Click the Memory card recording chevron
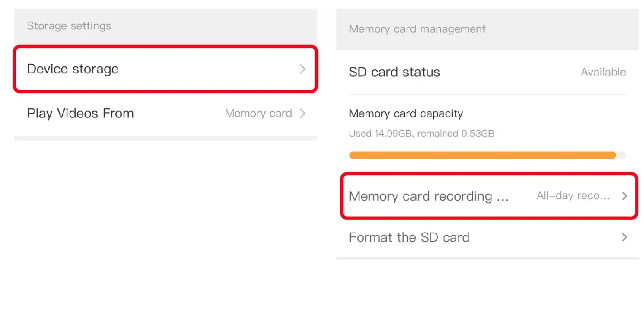The image size is (644, 333). coord(624,196)
